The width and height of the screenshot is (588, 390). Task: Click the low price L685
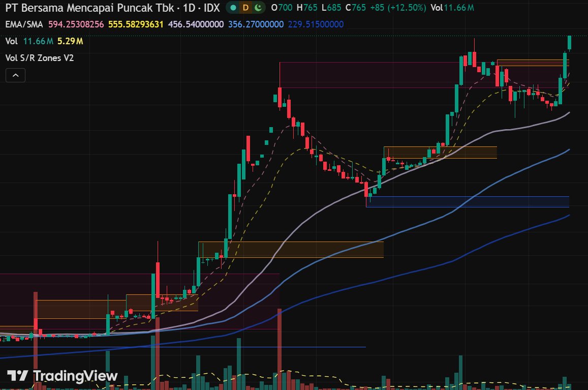click(331, 8)
